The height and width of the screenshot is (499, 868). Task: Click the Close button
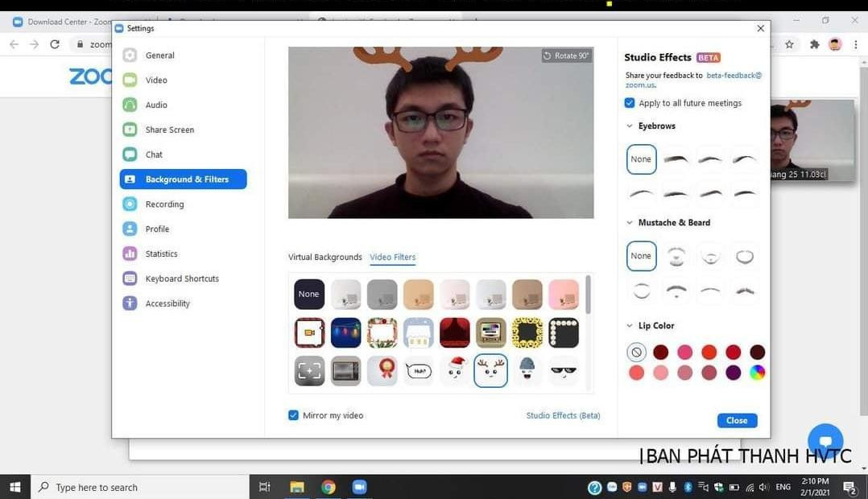click(x=736, y=419)
